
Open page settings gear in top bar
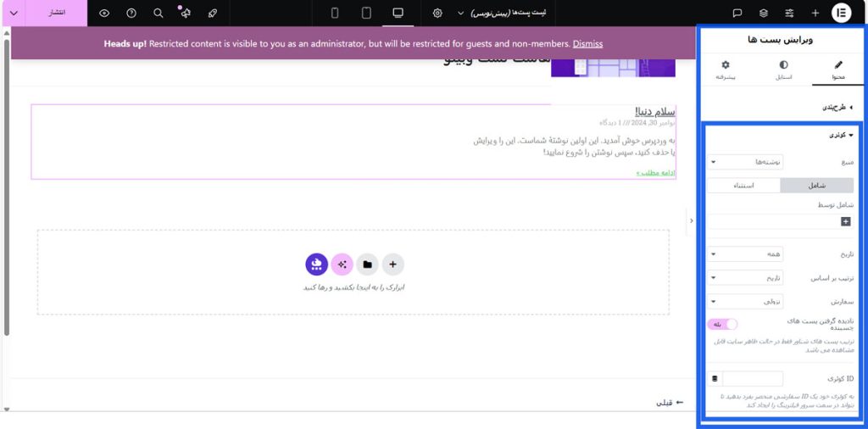(x=437, y=14)
